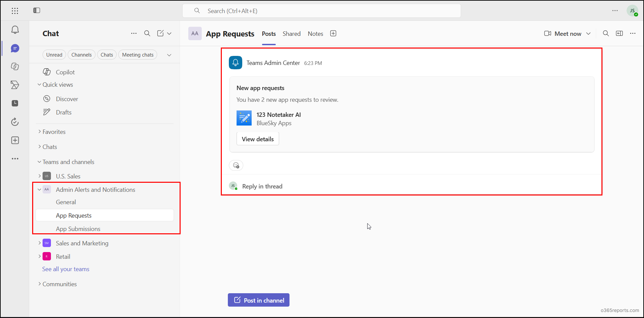Click the Meet now button
The height and width of the screenshot is (318, 644).
(x=563, y=33)
